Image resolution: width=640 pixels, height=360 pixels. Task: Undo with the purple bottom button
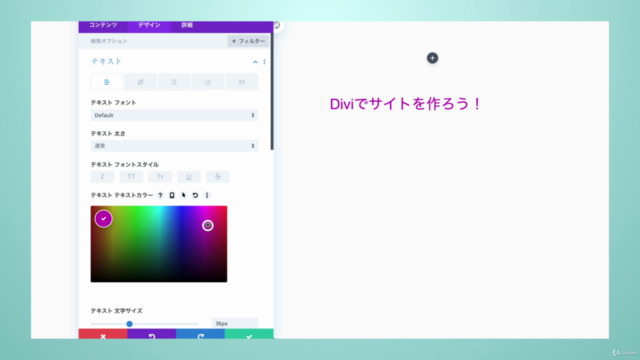click(x=152, y=334)
